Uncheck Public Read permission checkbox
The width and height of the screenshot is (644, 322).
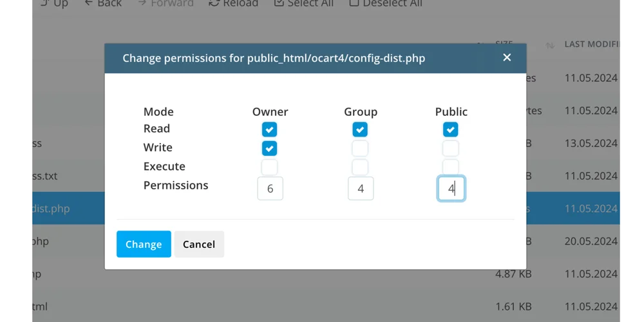pos(451,129)
